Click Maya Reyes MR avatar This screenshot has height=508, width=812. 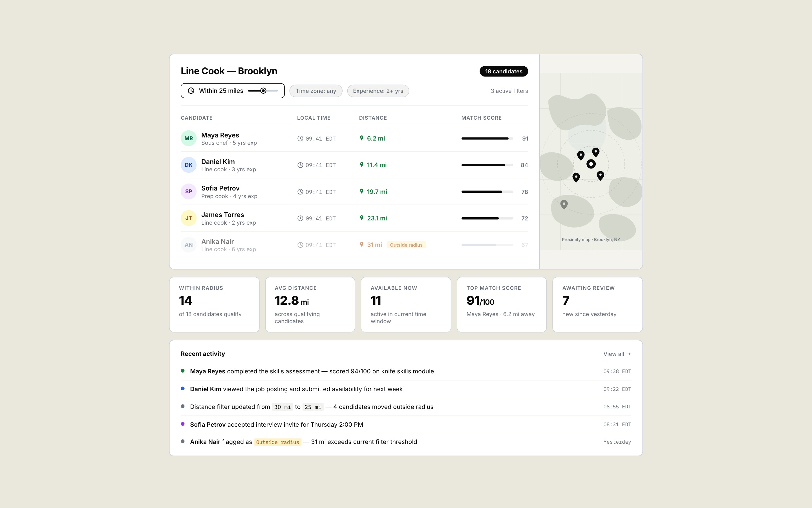(x=189, y=138)
